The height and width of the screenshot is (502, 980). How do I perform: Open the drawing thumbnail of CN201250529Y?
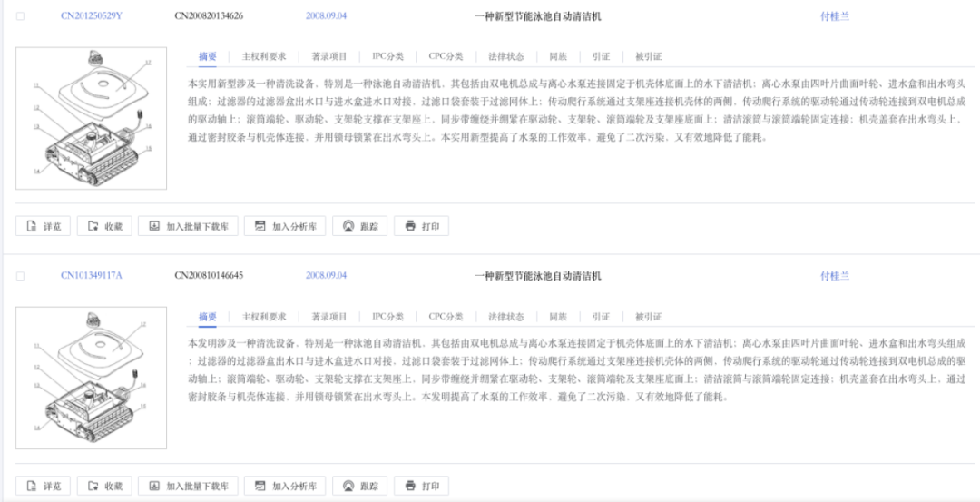pos(92,118)
